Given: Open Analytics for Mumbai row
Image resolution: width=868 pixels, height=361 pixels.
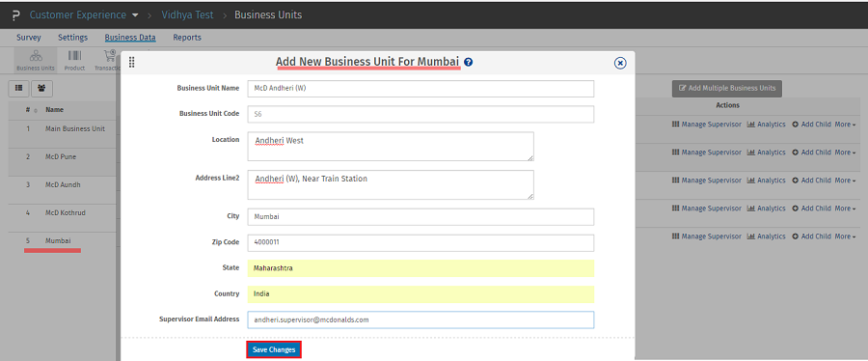Looking at the screenshot, I should coord(766,236).
